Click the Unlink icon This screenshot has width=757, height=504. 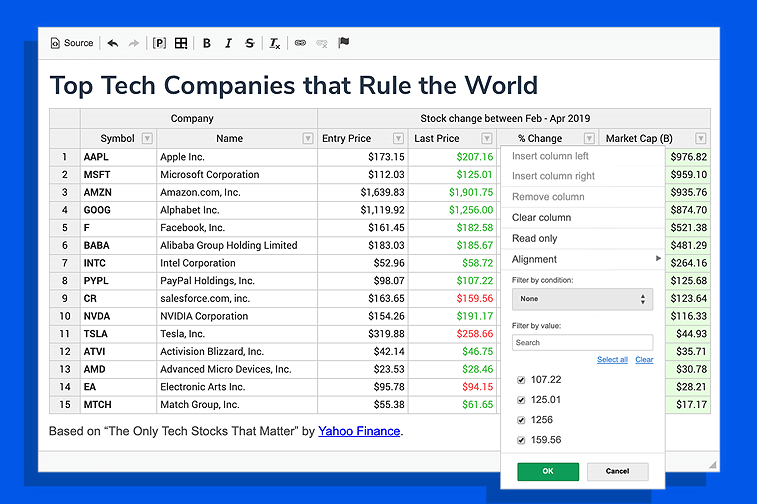click(x=322, y=43)
